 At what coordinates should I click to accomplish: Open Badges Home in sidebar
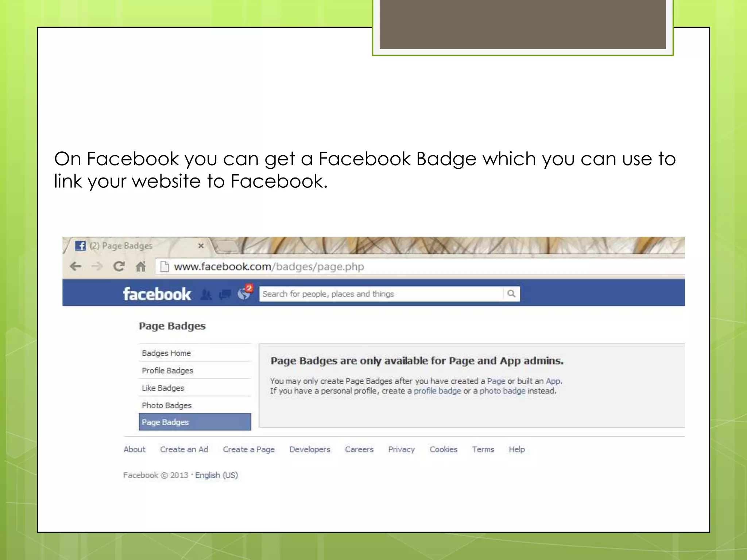195,353
